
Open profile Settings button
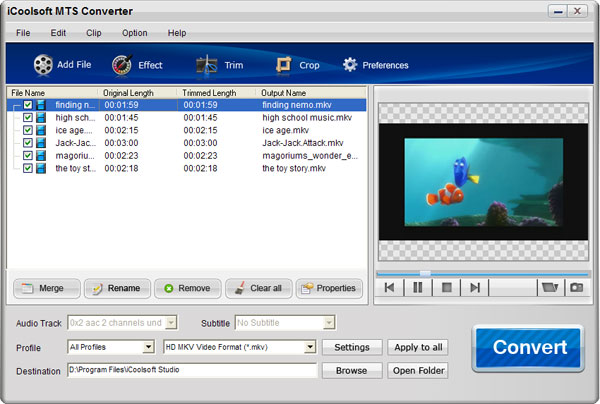point(352,347)
